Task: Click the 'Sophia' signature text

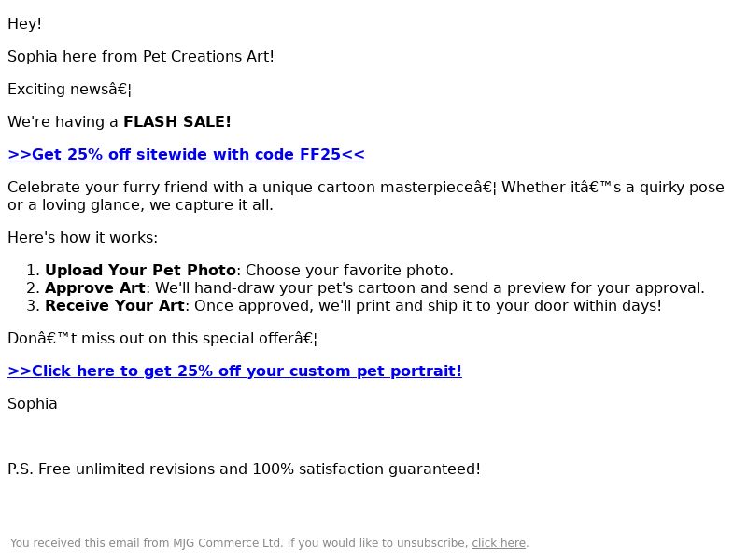Action: (x=33, y=403)
